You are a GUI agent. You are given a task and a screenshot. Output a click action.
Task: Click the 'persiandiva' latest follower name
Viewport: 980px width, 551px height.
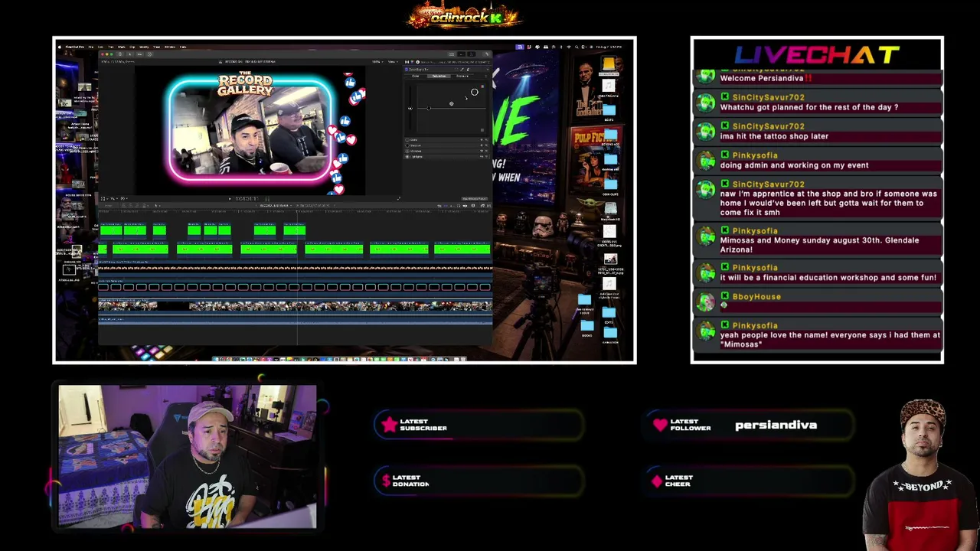click(776, 425)
